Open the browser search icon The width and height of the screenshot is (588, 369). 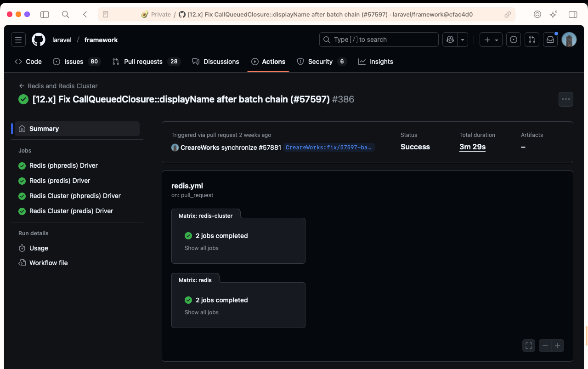coord(66,14)
